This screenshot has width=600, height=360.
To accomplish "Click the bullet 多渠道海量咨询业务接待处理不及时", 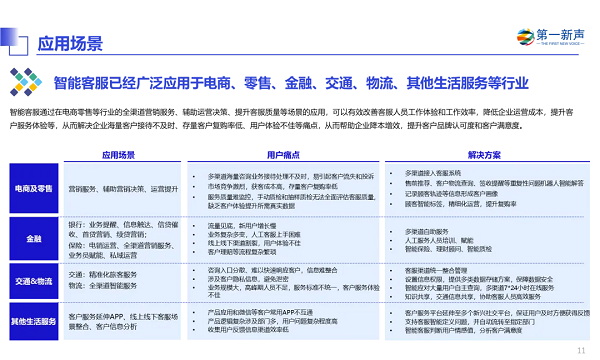I will coord(291,176).
